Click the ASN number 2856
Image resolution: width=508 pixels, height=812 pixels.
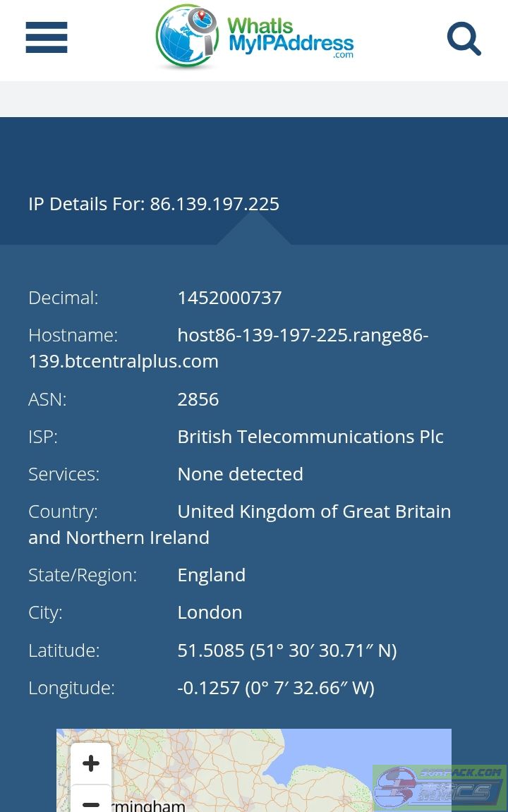[198, 399]
